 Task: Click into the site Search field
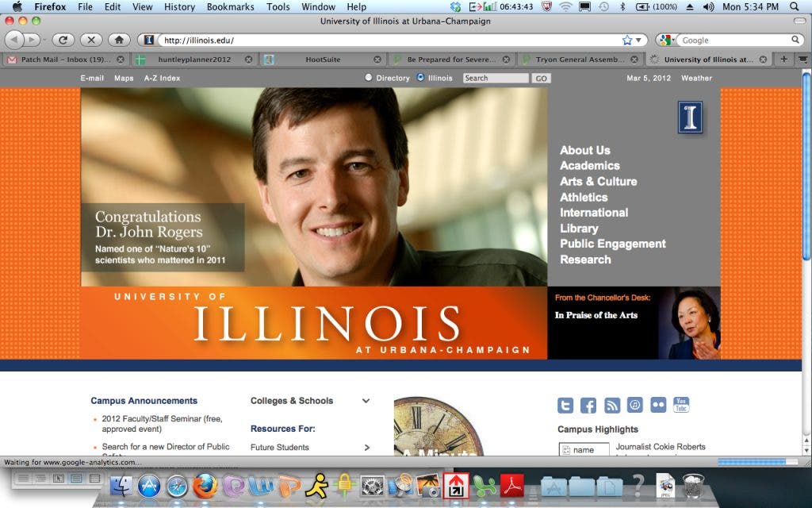[x=496, y=79]
